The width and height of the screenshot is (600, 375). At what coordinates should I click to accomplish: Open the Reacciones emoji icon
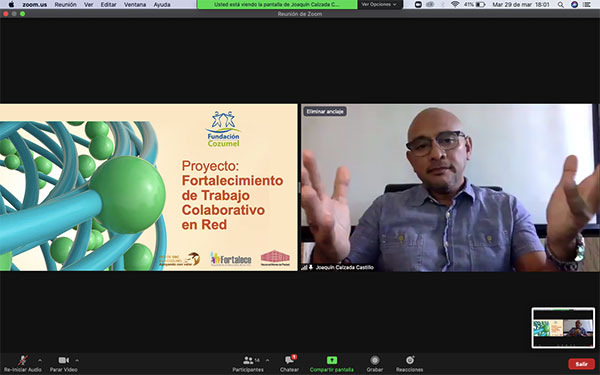pyautogui.click(x=410, y=360)
